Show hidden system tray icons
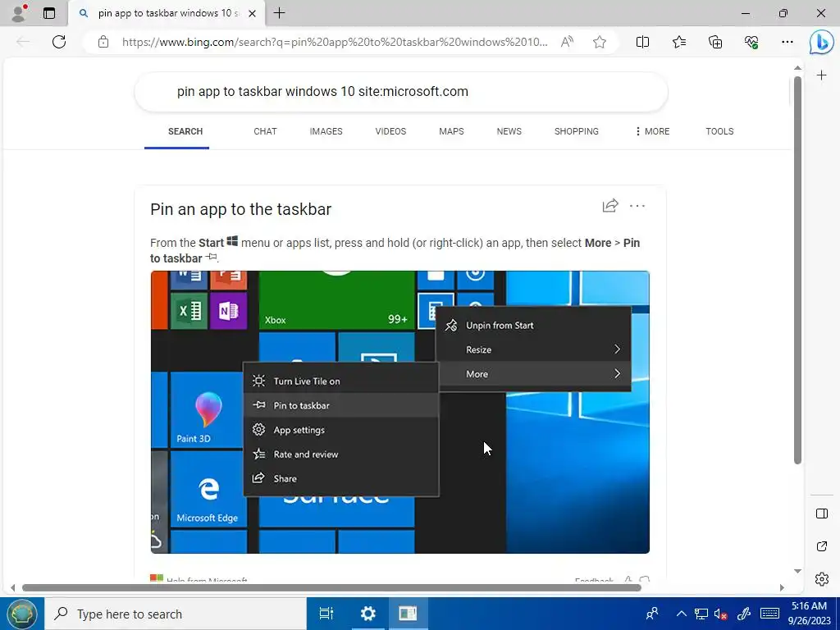 pyautogui.click(x=682, y=614)
